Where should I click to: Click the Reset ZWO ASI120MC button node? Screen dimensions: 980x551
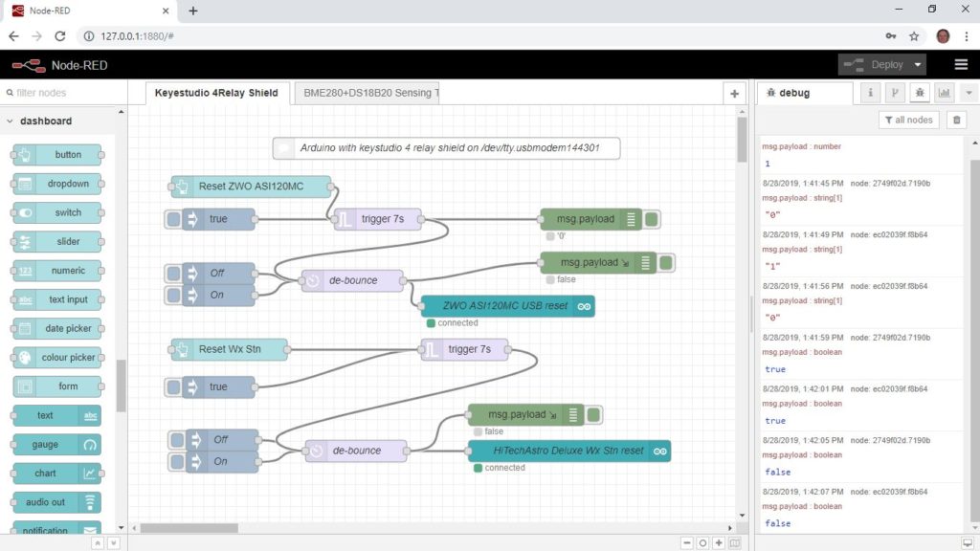251,187
